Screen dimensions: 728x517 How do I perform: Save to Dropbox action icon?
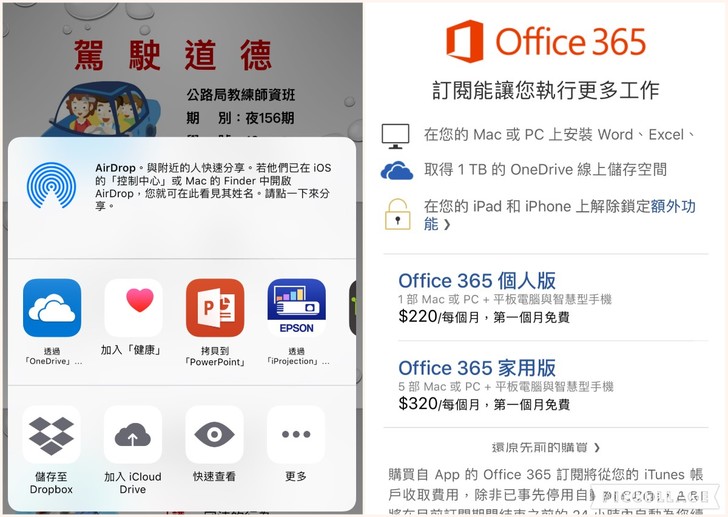[52, 434]
